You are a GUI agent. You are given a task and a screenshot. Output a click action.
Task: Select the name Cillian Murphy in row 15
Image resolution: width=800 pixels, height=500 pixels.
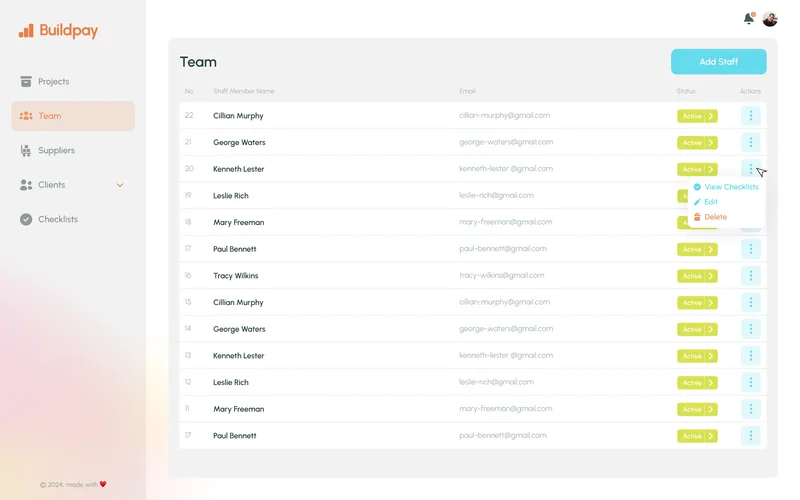238,303
